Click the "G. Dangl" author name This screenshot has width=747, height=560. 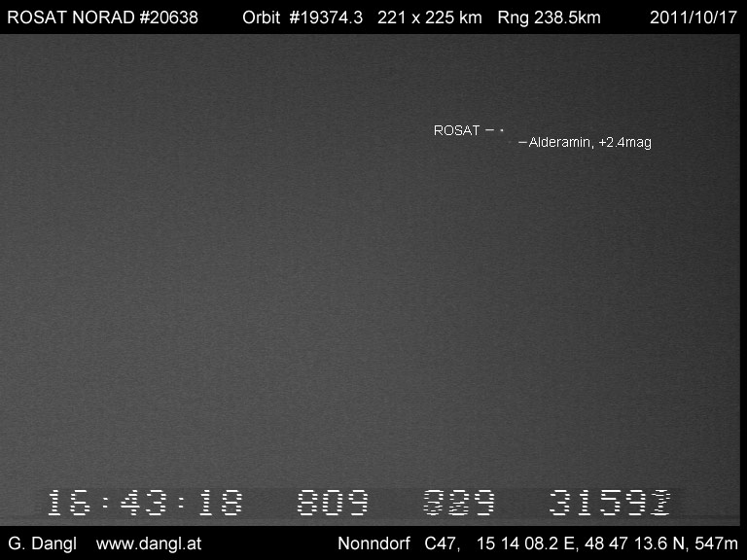(x=43, y=543)
